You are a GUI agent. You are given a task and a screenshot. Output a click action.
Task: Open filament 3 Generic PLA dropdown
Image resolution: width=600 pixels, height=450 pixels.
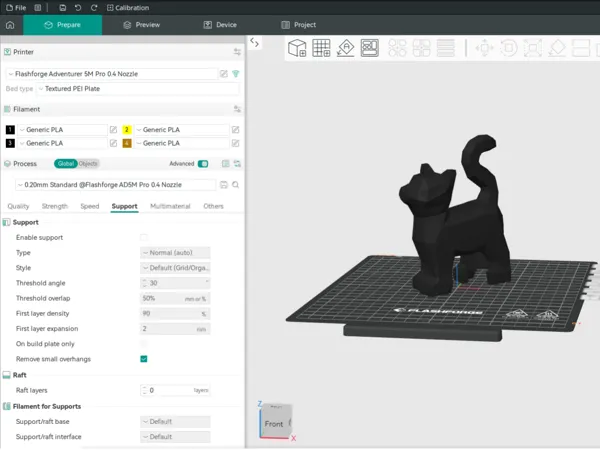coord(62,143)
